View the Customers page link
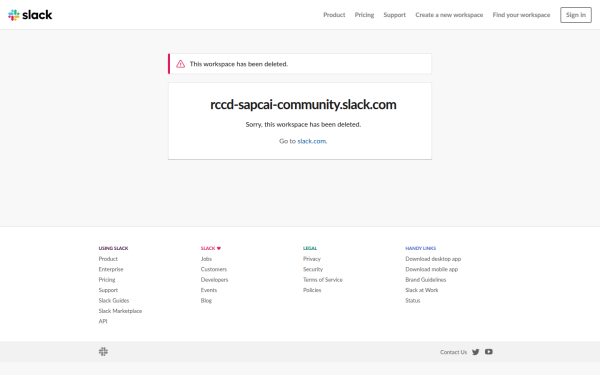600x375 pixels. pyautogui.click(x=214, y=269)
